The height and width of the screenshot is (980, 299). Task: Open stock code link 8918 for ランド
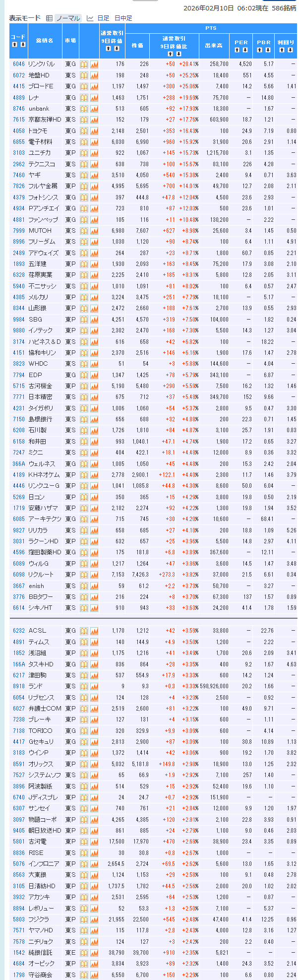[18, 686]
